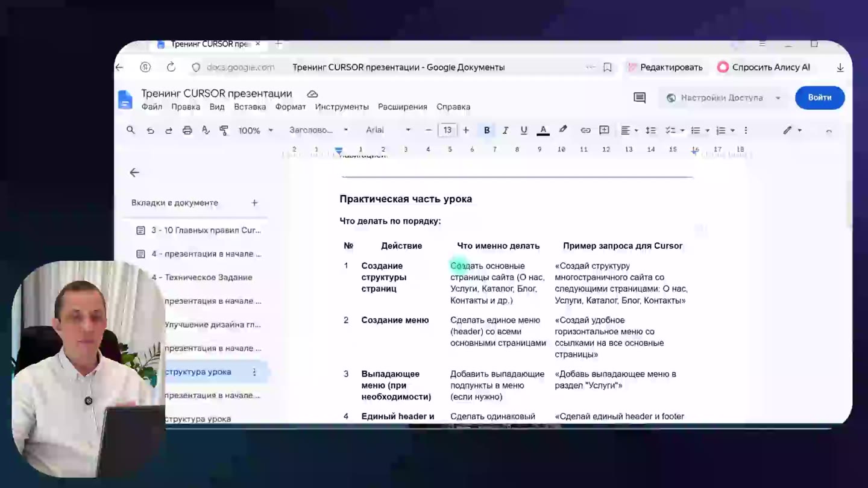Screen dimensions: 868x488
Task: Insert a link using the chain icon
Action: pyautogui.click(x=585, y=130)
